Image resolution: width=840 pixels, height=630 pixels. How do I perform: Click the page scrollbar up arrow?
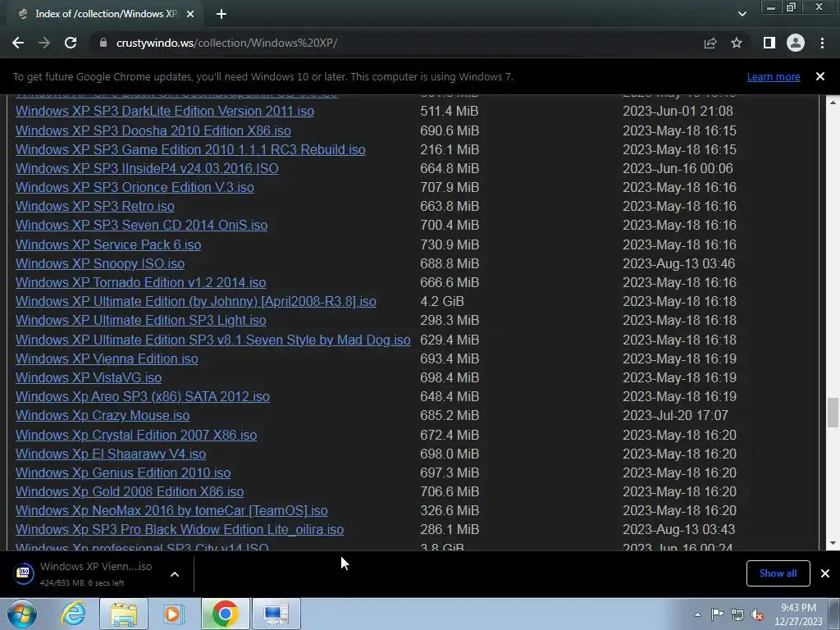click(x=833, y=102)
